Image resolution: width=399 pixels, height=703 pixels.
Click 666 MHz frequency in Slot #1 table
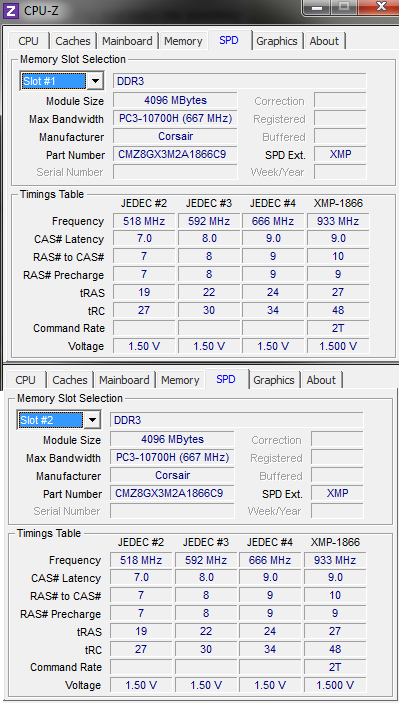[x=273, y=221]
